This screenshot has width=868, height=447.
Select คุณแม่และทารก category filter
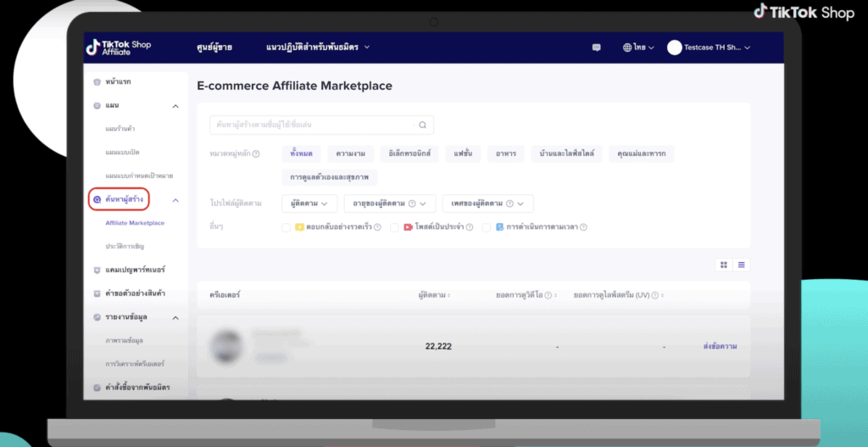pos(642,154)
